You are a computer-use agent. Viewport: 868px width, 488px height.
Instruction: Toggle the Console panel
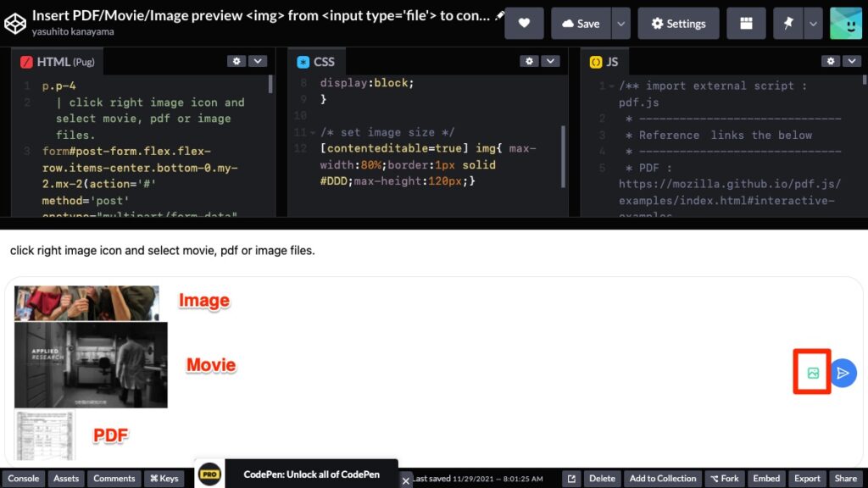click(24, 479)
